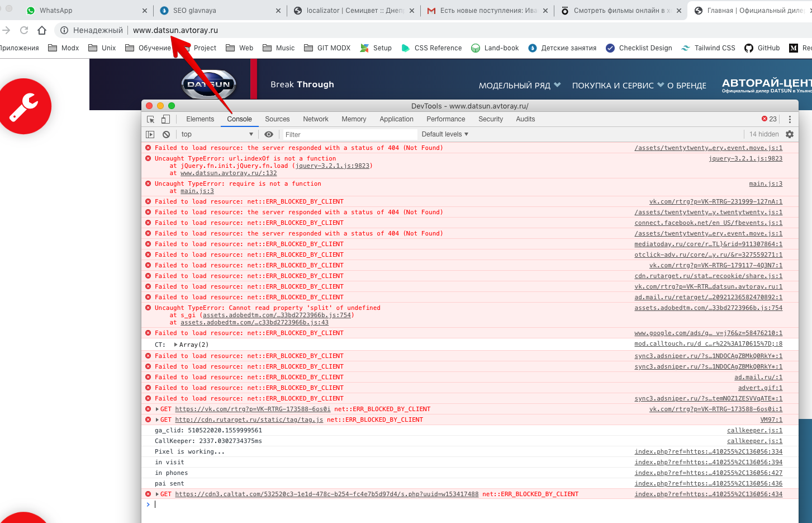Open the DevTools three-dot customize menu
812x523 pixels.
[790, 119]
